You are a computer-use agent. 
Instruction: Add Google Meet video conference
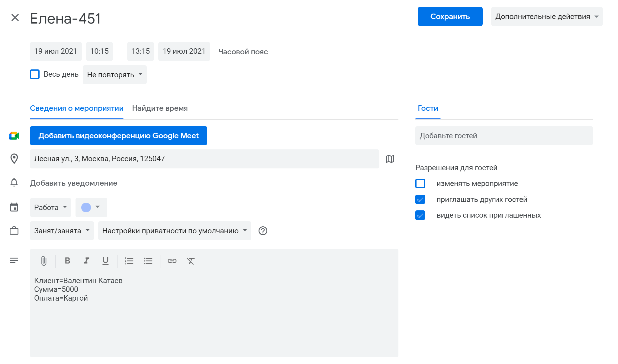coord(118,136)
